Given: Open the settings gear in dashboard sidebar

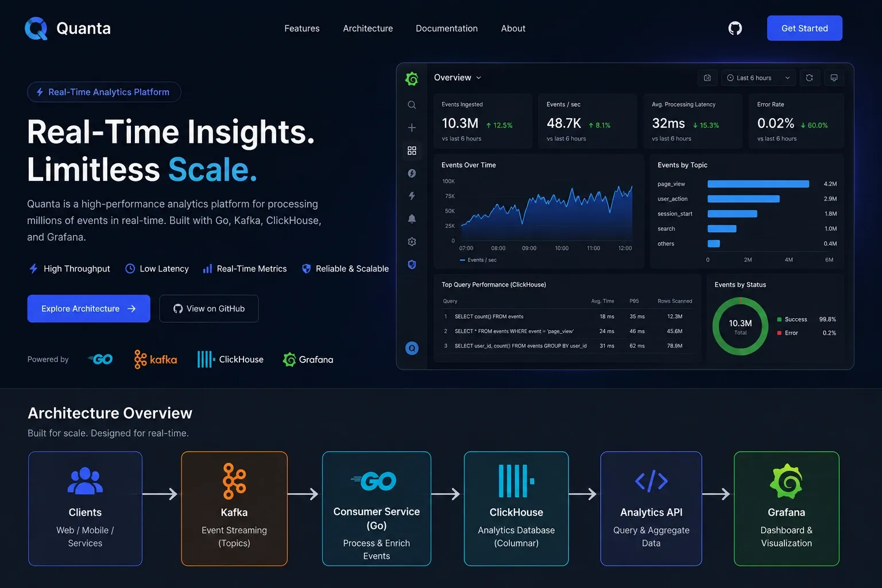Looking at the screenshot, I should pos(412,242).
